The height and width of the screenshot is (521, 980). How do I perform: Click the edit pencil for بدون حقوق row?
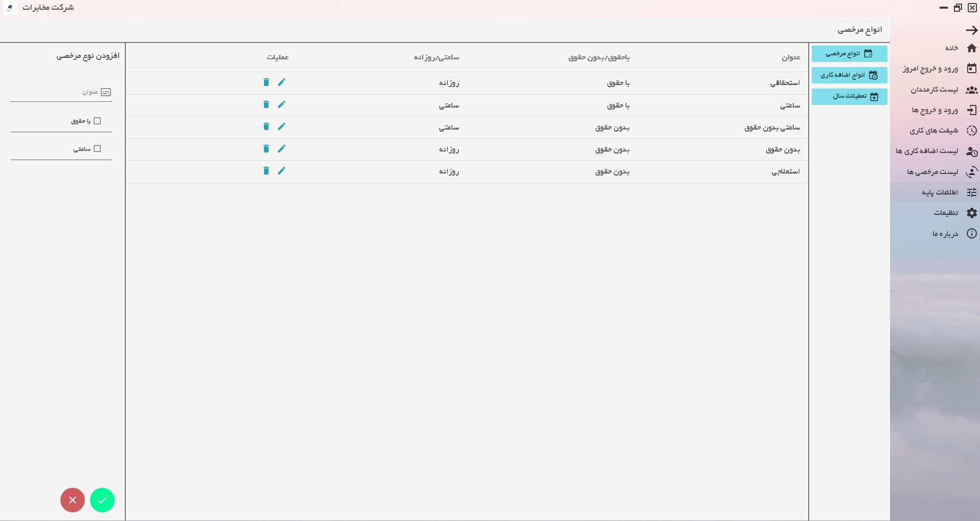281,148
